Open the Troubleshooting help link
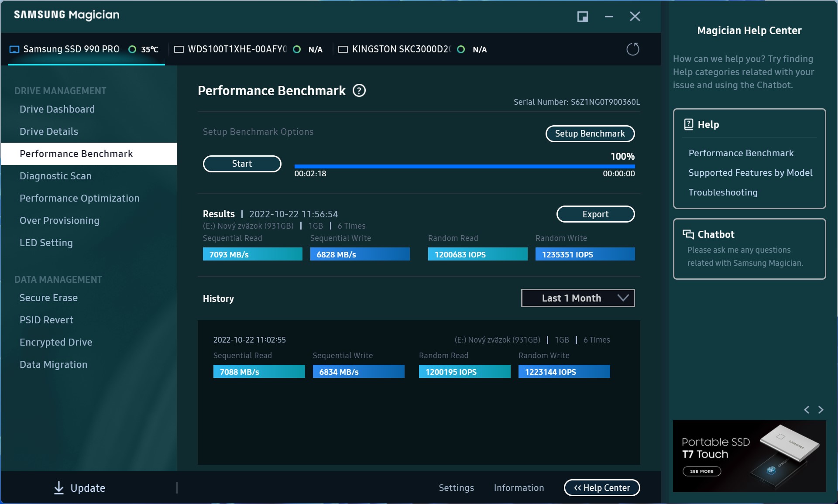Screen dimensions: 838x504 723,192
